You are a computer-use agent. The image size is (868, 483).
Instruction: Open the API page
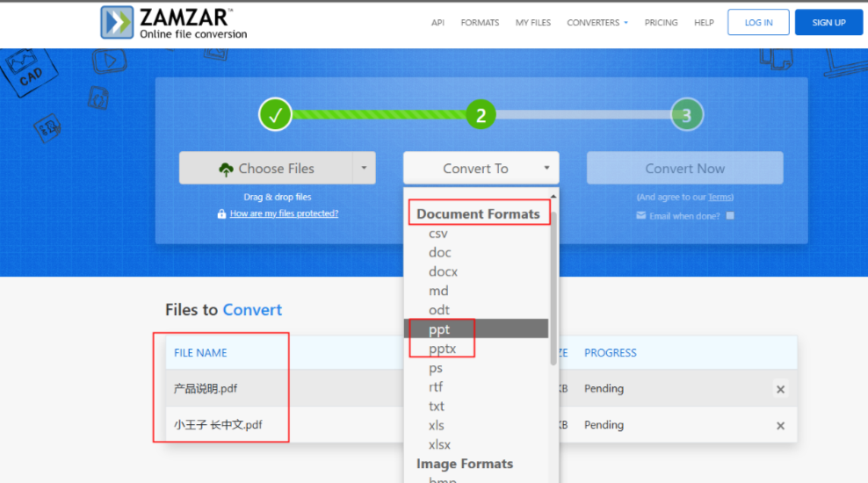(438, 23)
